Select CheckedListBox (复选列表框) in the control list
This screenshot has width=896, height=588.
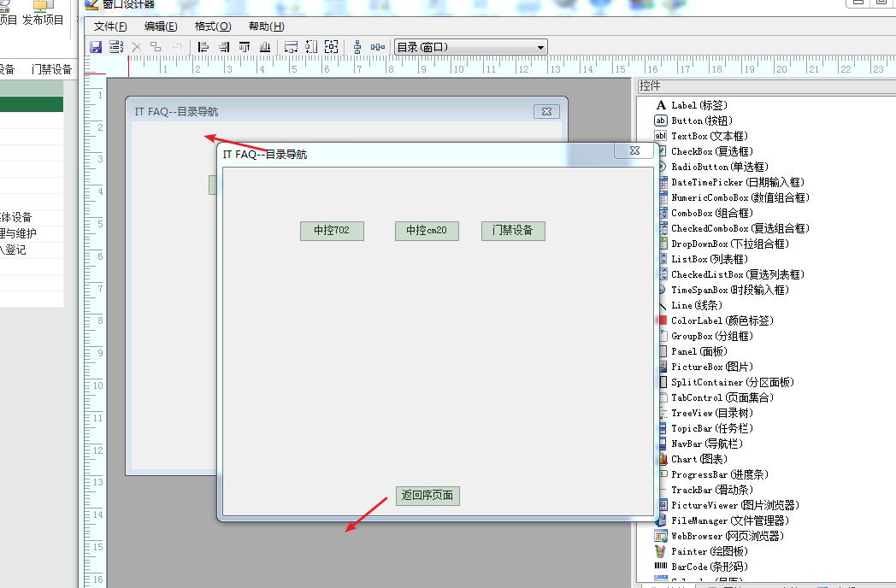[x=737, y=275]
